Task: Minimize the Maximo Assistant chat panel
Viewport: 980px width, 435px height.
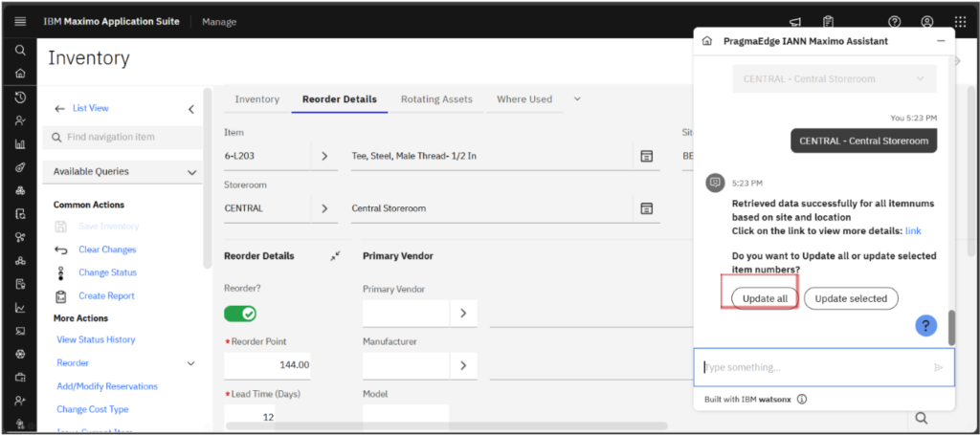Action: coord(941,41)
